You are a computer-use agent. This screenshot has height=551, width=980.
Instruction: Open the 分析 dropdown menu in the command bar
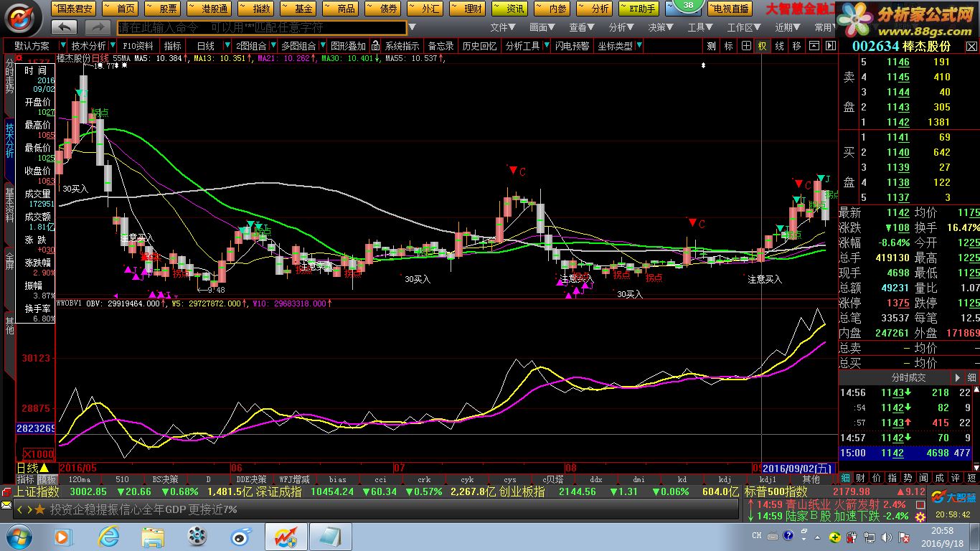(x=621, y=27)
